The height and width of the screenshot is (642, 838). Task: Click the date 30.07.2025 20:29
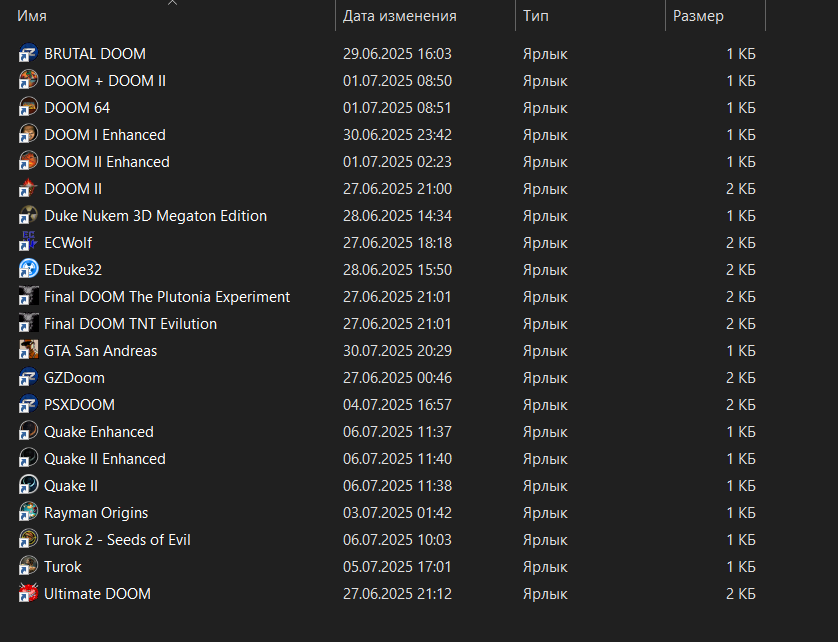(x=397, y=351)
